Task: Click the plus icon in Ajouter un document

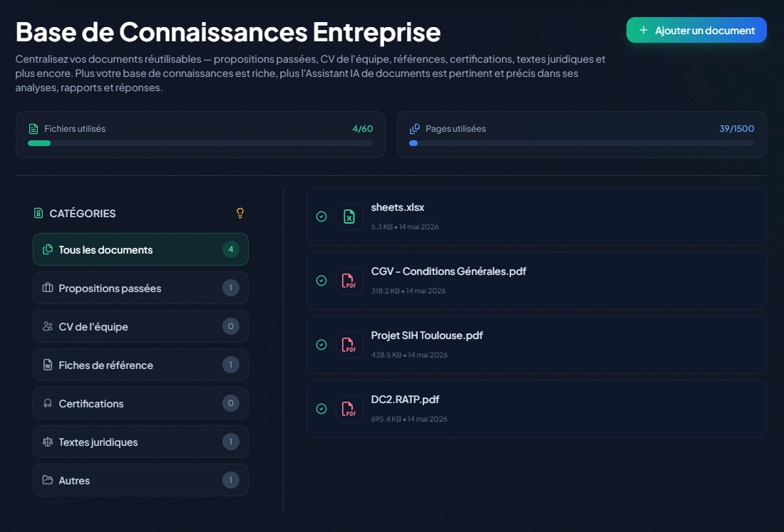Action: click(x=644, y=31)
